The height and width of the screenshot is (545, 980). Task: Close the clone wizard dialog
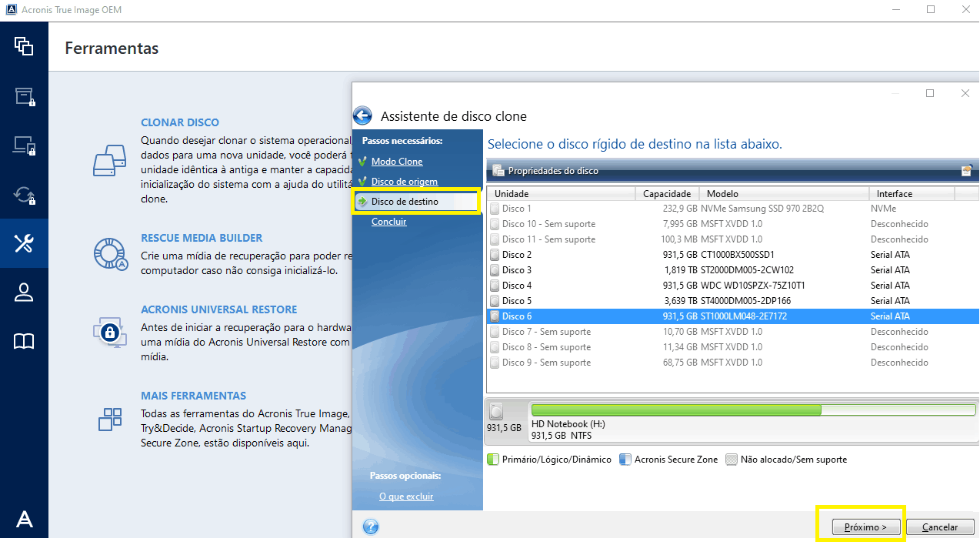point(965,93)
